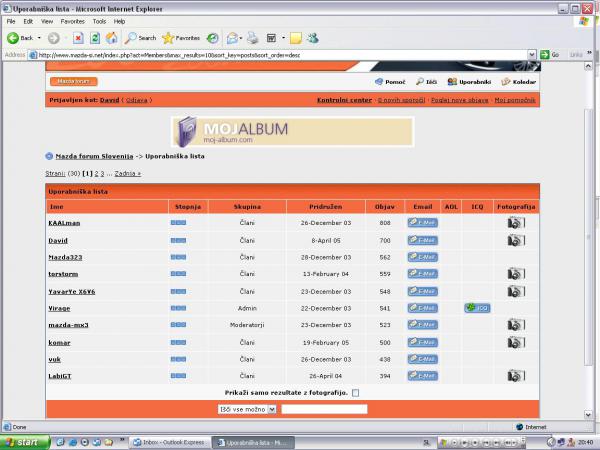Enable 'Prikaži samo rezultate z fotografijo' checkbox
The width and height of the screenshot is (600, 450).
click(355, 393)
